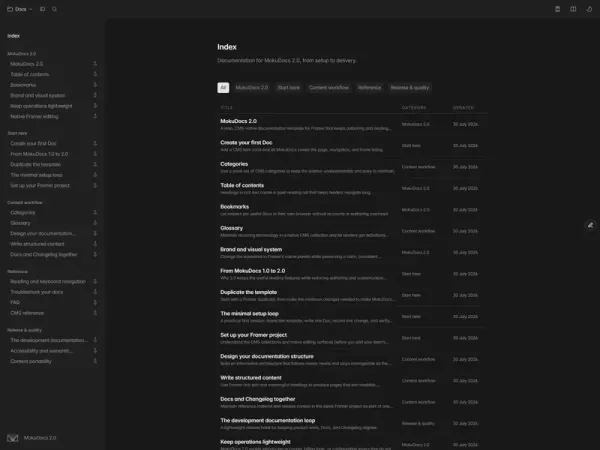600x450 pixels.
Task: Open the bookmarks icon in the top-right bar
Action: pos(558,9)
